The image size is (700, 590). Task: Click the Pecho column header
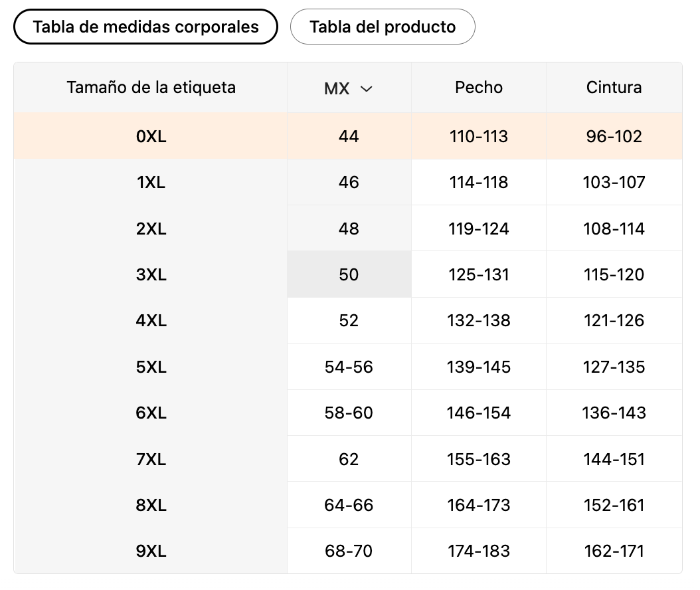click(479, 87)
